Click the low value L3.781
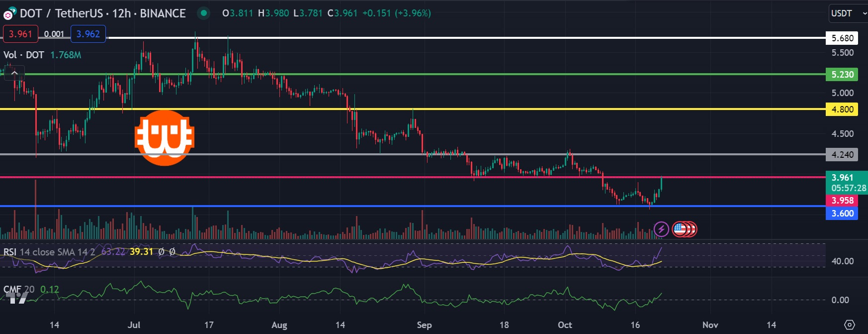This screenshot has width=868, height=334. click(x=308, y=13)
